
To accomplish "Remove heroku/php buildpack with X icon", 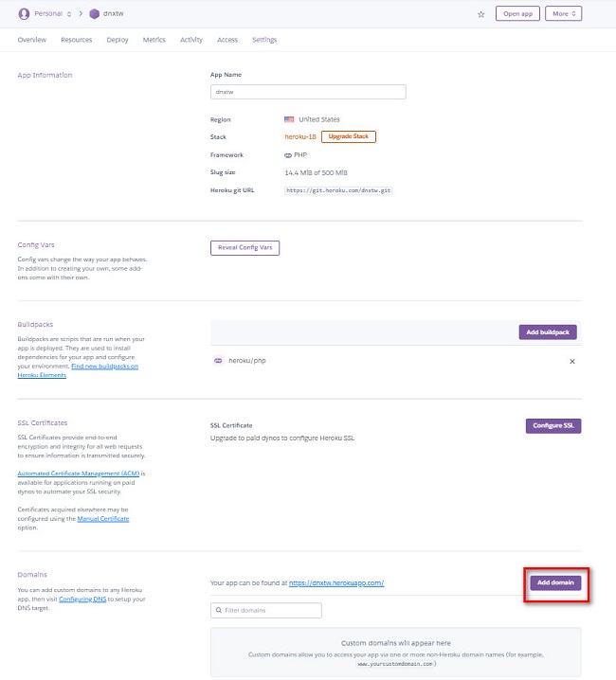I will pos(572,361).
